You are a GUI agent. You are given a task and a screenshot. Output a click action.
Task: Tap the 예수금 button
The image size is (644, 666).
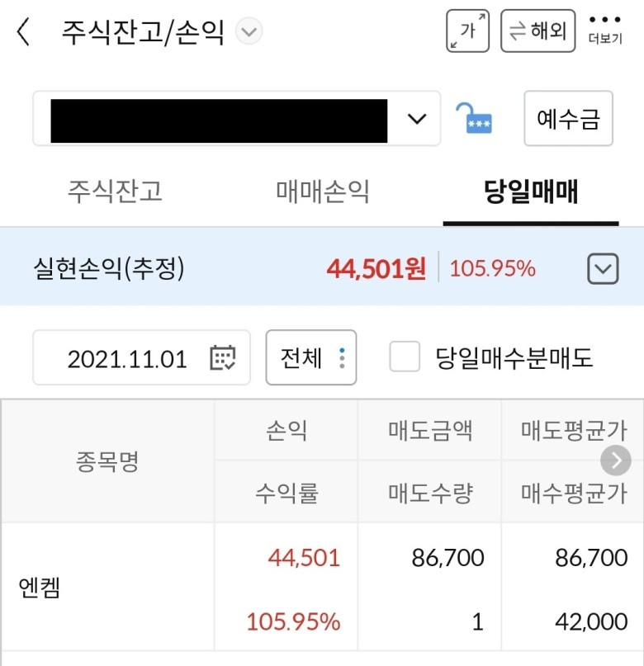pos(568,119)
